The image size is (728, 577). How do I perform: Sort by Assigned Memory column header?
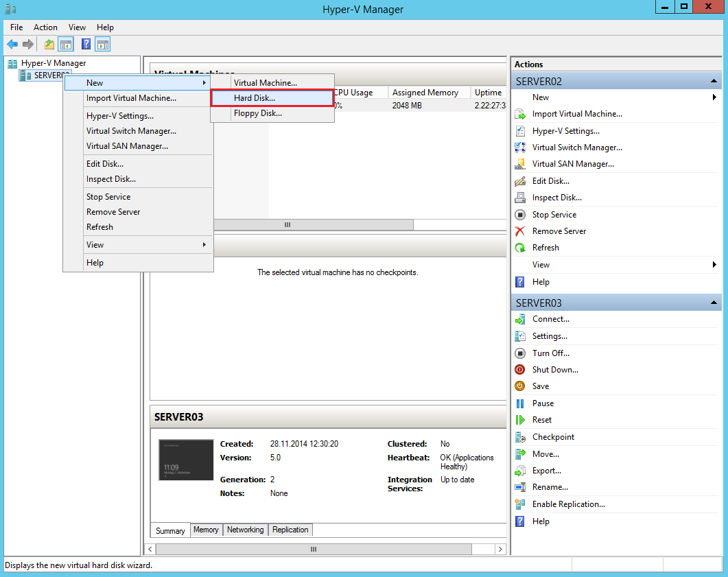[429, 93]
